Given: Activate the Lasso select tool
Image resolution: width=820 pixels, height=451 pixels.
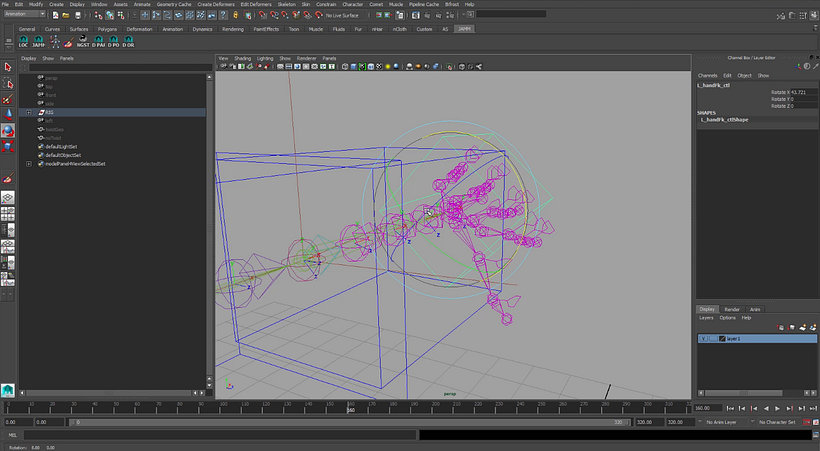Looking at the screenshot, I should pyautogui.click(x=8, y=84).
